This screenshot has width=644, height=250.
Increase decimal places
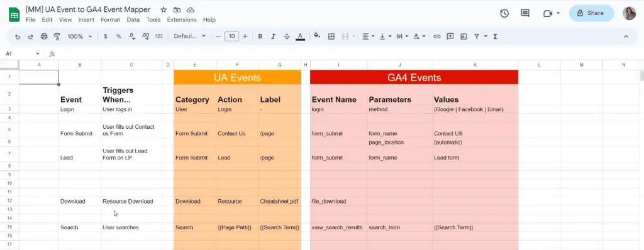[145, 36]
